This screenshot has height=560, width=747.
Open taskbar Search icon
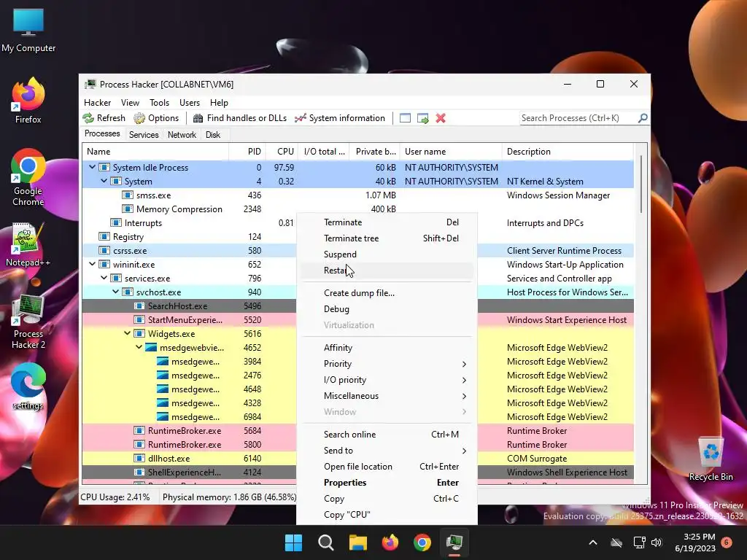pos(326,542)
